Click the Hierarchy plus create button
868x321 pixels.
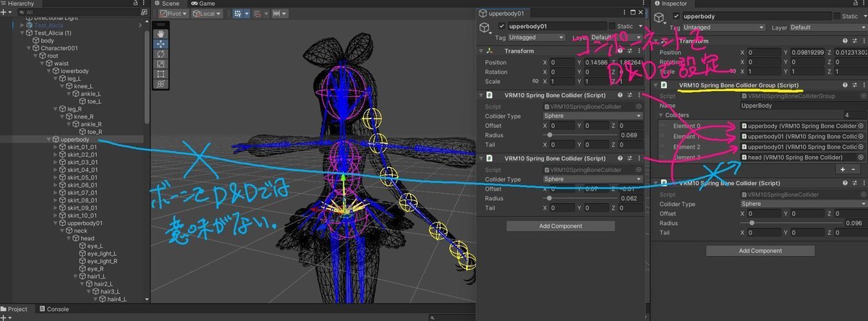[4, 12]
